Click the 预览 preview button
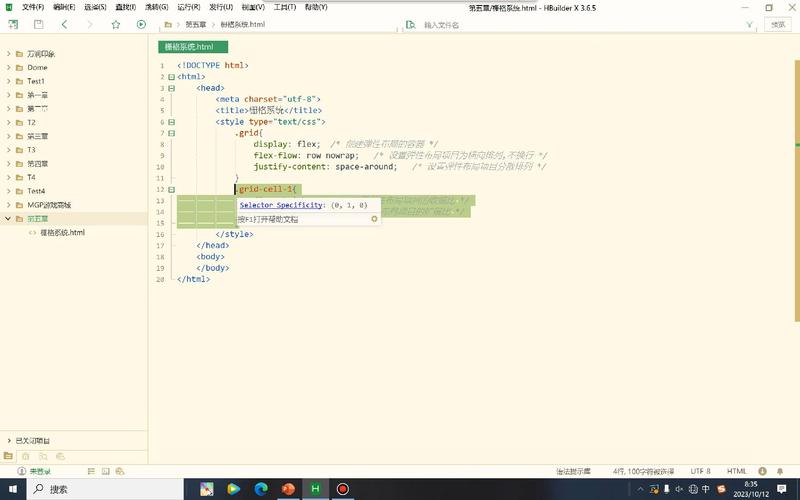The height and width of the screenshot is (500, 800). [x=778, y=24]
